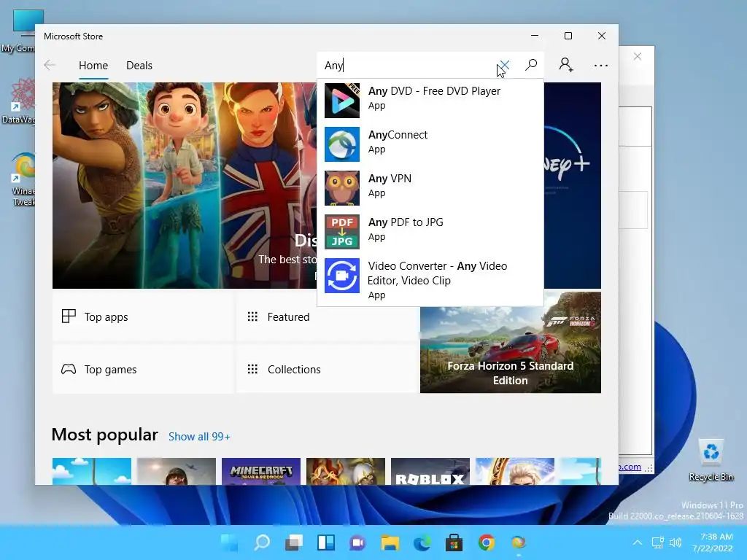The width and height of the screenshot is (747, 560).
Task: Open the Minecraft game thumbnail
Action: point(261,472)
